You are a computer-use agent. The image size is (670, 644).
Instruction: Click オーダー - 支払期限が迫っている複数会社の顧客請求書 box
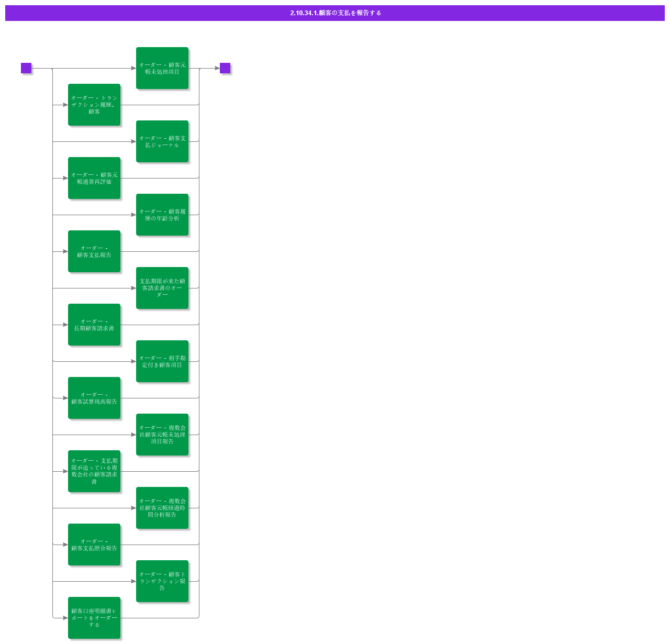coord(94,471)
